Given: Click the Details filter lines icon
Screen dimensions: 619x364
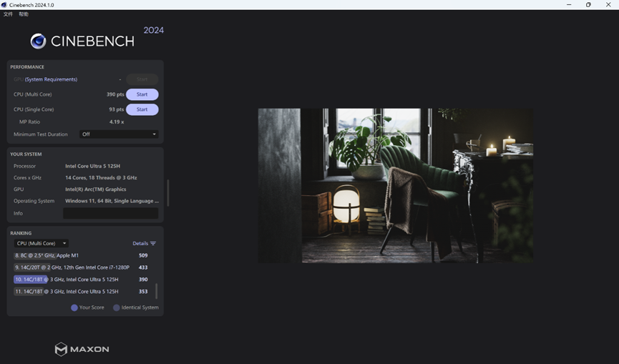Looking at the screenshot, I should 153,244.
